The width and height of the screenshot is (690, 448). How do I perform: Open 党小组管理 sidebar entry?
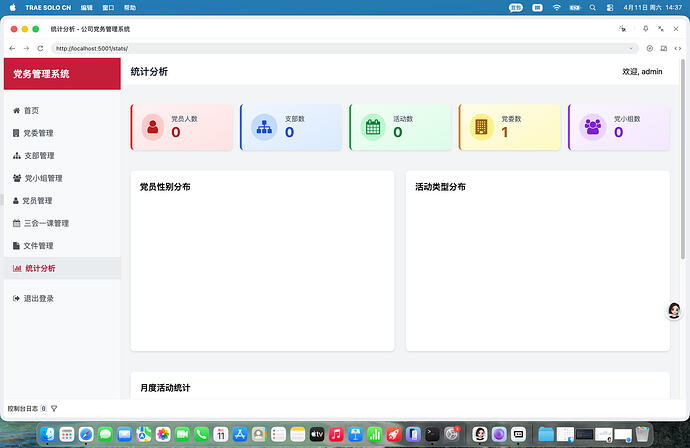[62, 178]
